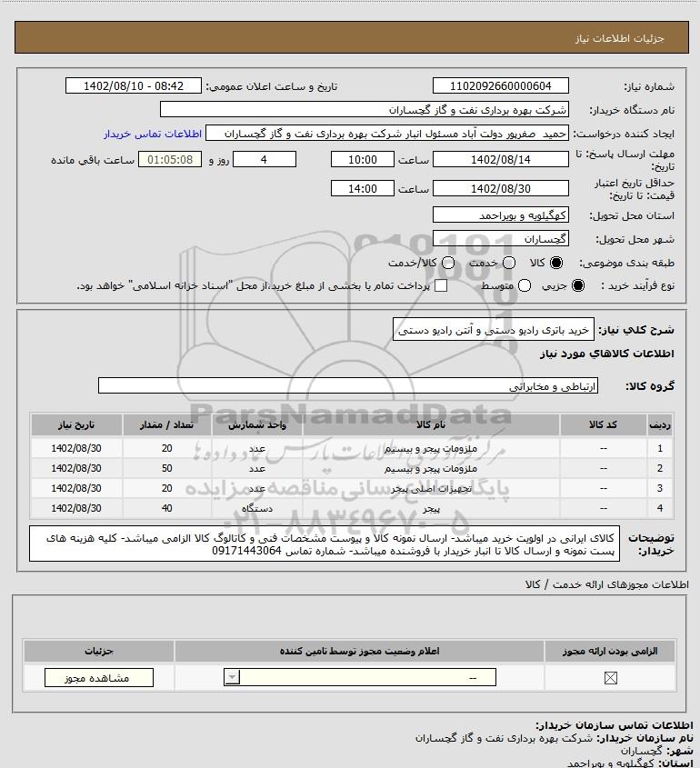Click the اطلاعات تماس سازمان خریدار heading
Viewport: 700px width, 768px height.
click(x=615, y=725)
